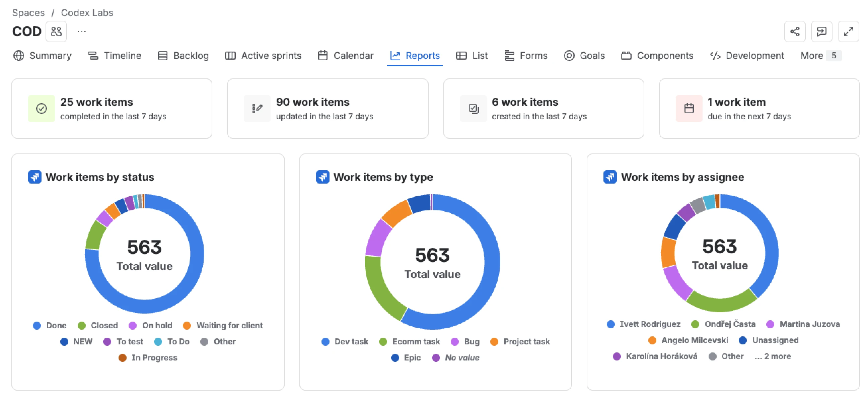Enter full screen with expand icon
Image resolution: width=868 pixels, height=398 pixels.
point(849,32)
